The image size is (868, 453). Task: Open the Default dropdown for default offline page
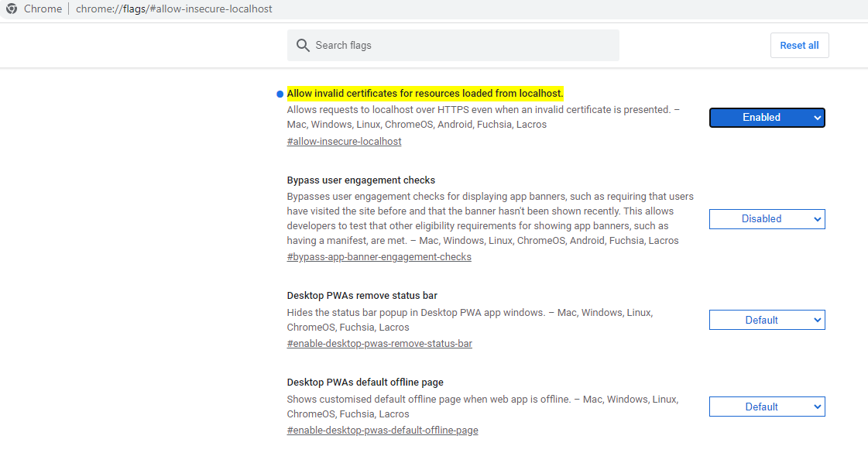click(767, 407)
